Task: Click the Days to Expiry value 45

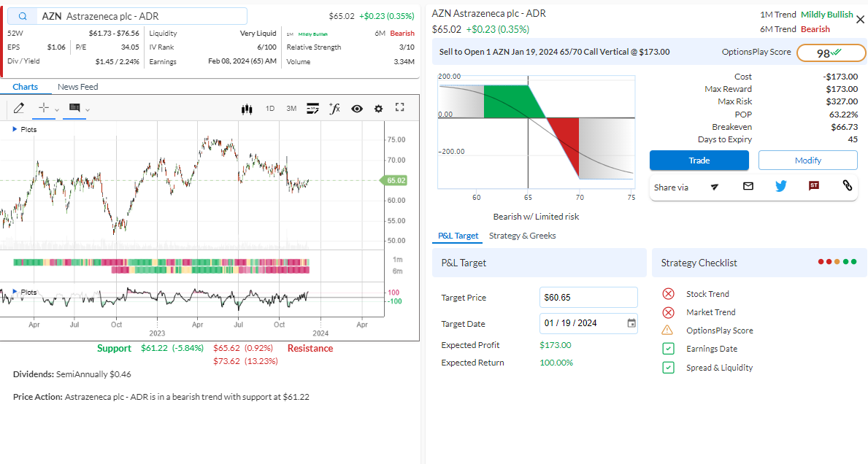Action: (853, 139)
